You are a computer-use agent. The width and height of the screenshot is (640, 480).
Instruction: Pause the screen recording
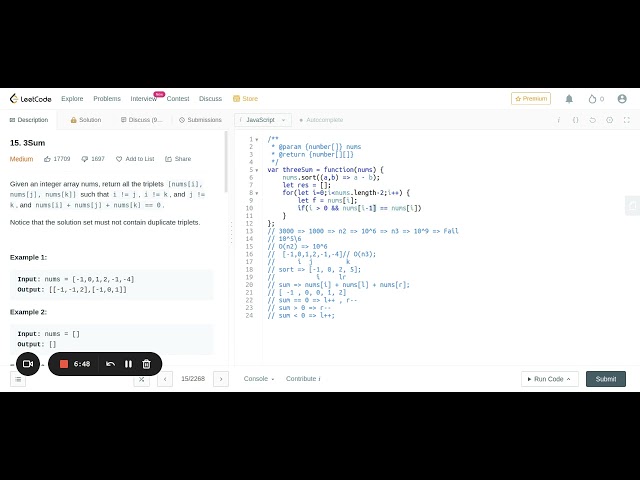(x=128, y=364)
